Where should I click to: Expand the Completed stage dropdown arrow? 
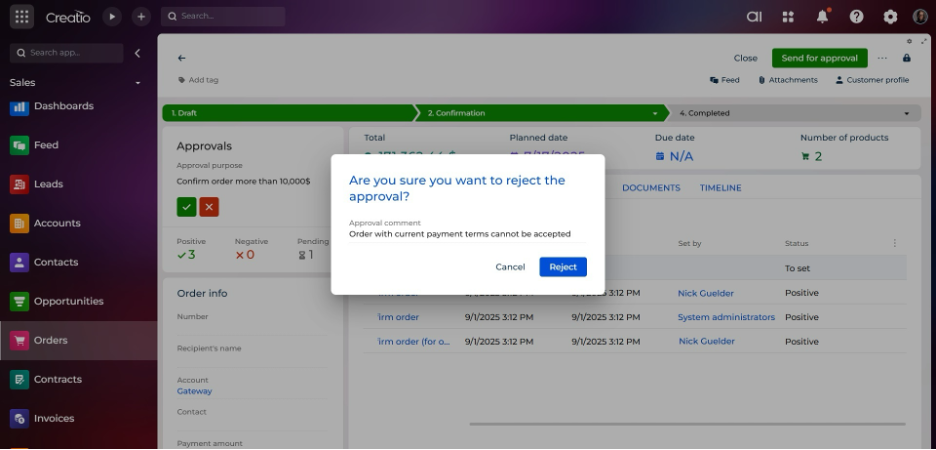point(907,114)
